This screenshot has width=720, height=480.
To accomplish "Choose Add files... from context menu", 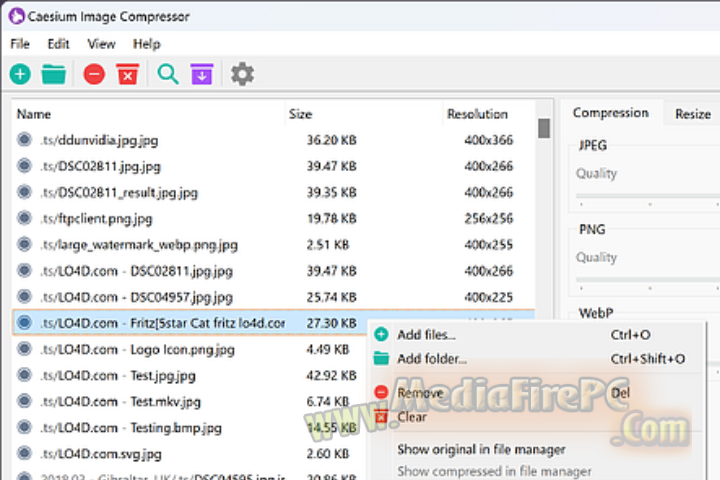I will pos(537,335).
